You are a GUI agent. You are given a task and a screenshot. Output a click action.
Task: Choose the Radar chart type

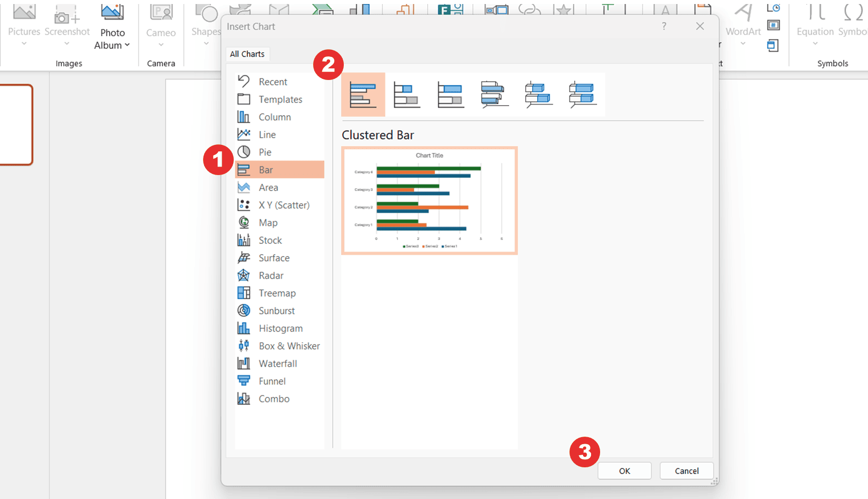tap(271, 275)
